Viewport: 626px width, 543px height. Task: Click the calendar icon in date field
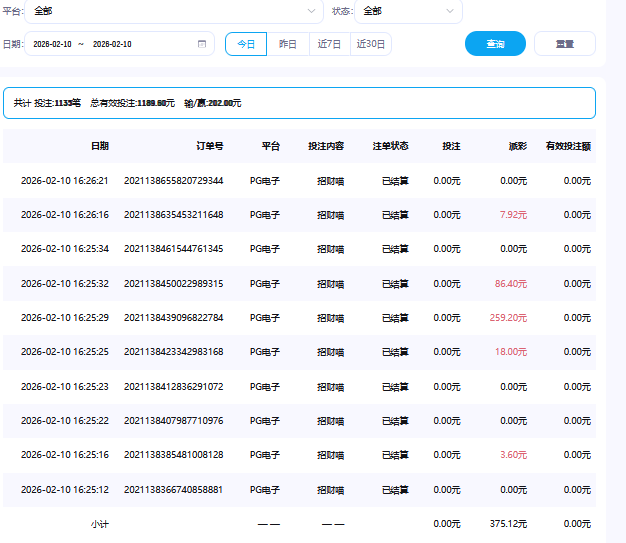tap(202, 44)
